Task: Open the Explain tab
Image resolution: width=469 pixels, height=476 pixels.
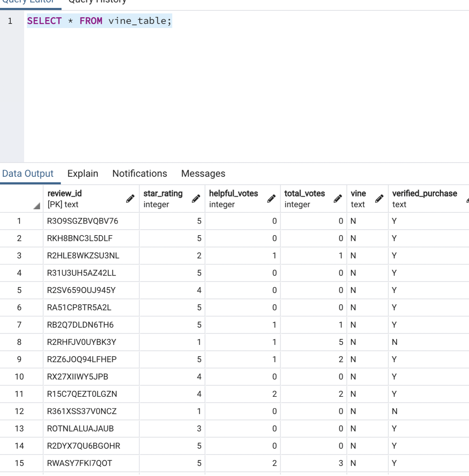Action: [83, 173]
